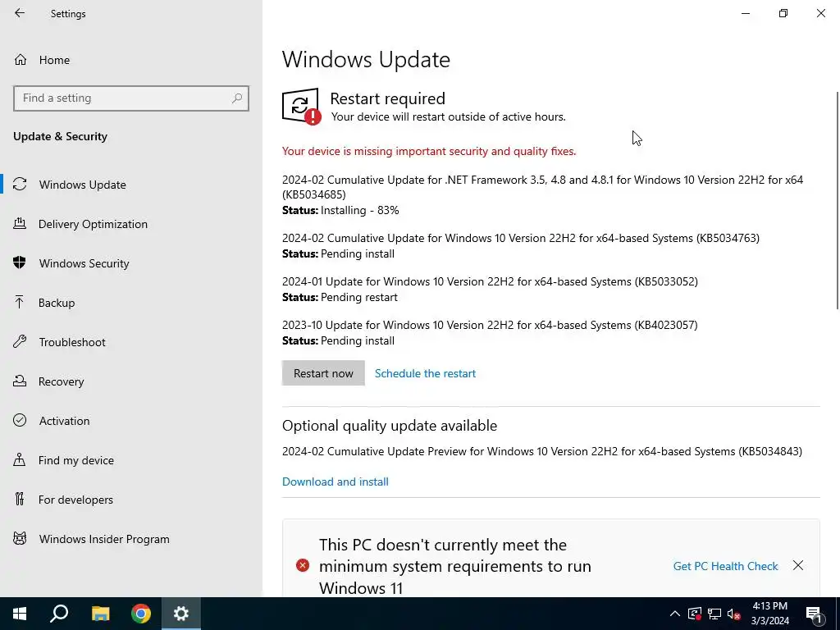This screenshot has width=840, height=630.
Task: Click the Recovery icon
Action: click(20, 381)
